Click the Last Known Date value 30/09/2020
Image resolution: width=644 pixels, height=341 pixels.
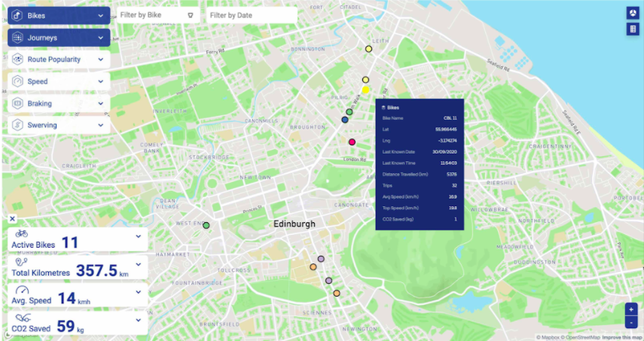coord(444,152)
